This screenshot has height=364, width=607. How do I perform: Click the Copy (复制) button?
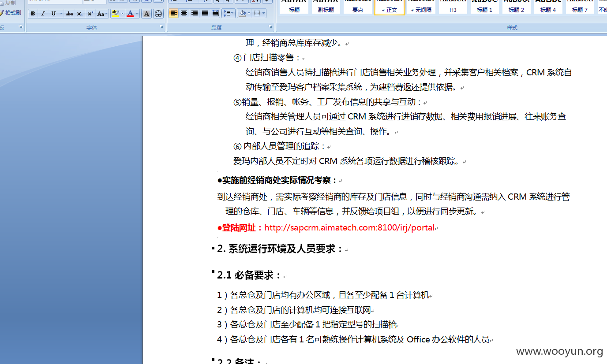click(x=9, y=3)
